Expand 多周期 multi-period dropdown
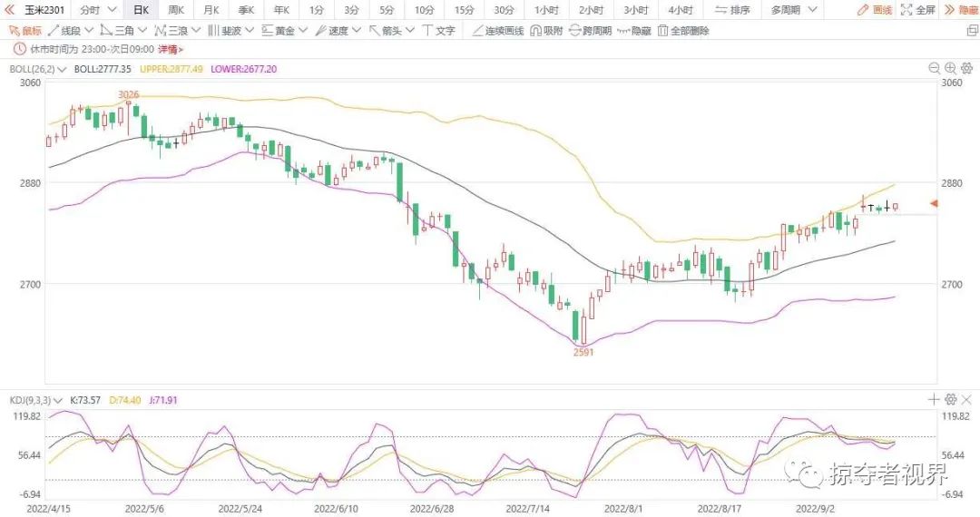Viewport: 980px width, 517px height. [812, 10]
